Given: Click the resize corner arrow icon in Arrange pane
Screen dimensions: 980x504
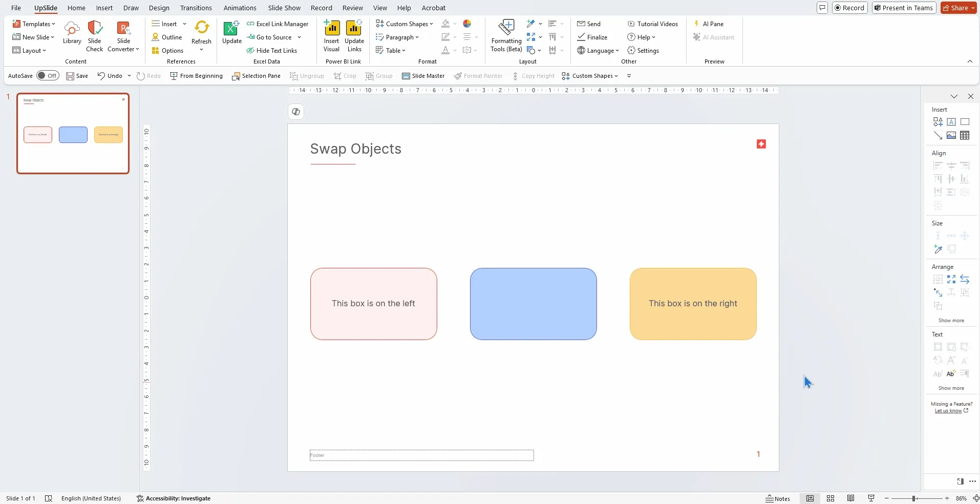Looking at the screenshot, I should tap(938, 292).
